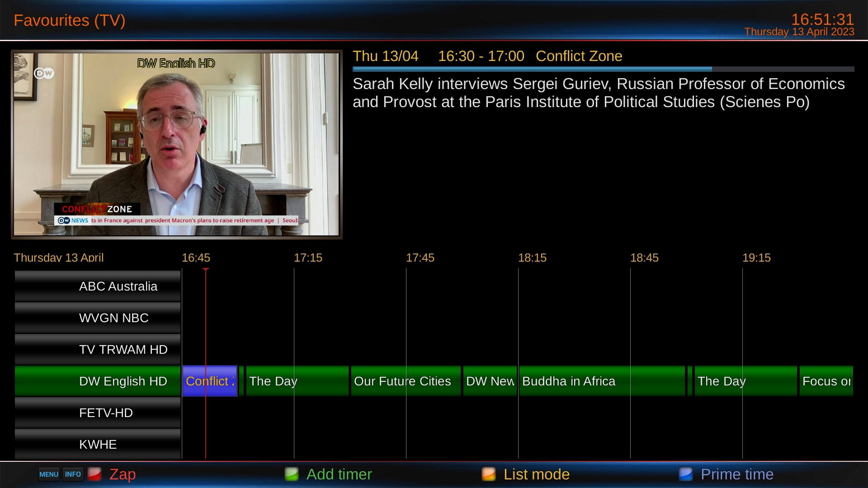Click the Sarah Kelly interview description
The width and height of the screenshot is (868, 488).
pyautogui.click(x=599, y=93)
